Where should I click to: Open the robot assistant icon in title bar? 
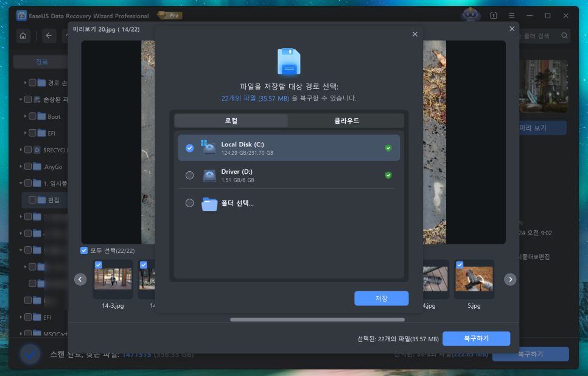pos(471,15)
